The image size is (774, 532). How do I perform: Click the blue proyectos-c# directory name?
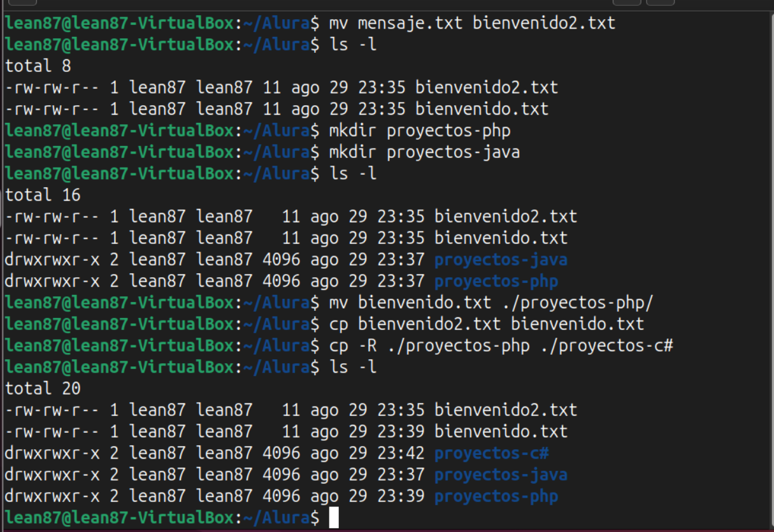pyautogui.click(x=491, y=454)
